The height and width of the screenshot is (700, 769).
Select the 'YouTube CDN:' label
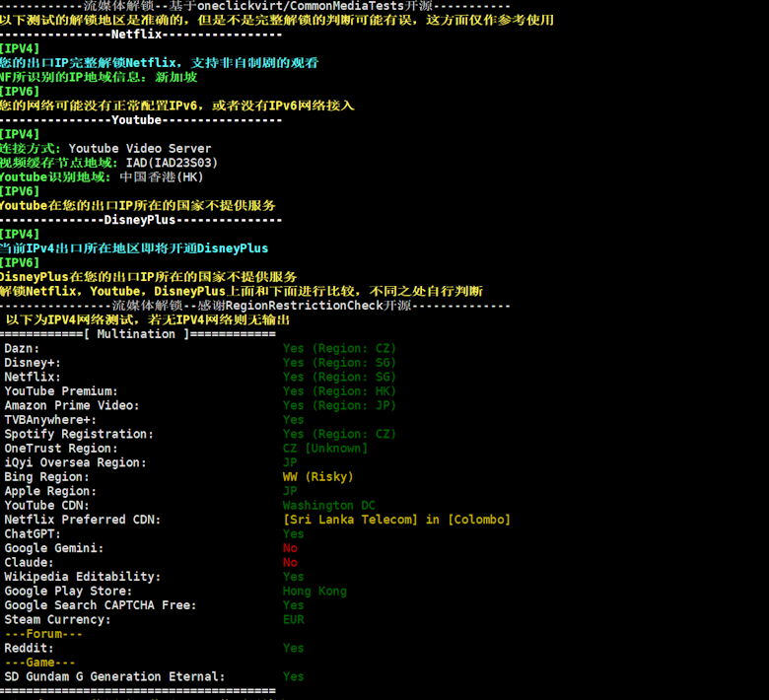(46, 505)
